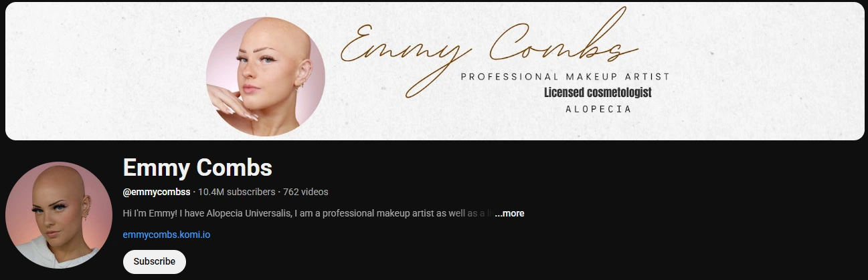Expand the channel description with ...more
The image size is (868, 280).
509,213
